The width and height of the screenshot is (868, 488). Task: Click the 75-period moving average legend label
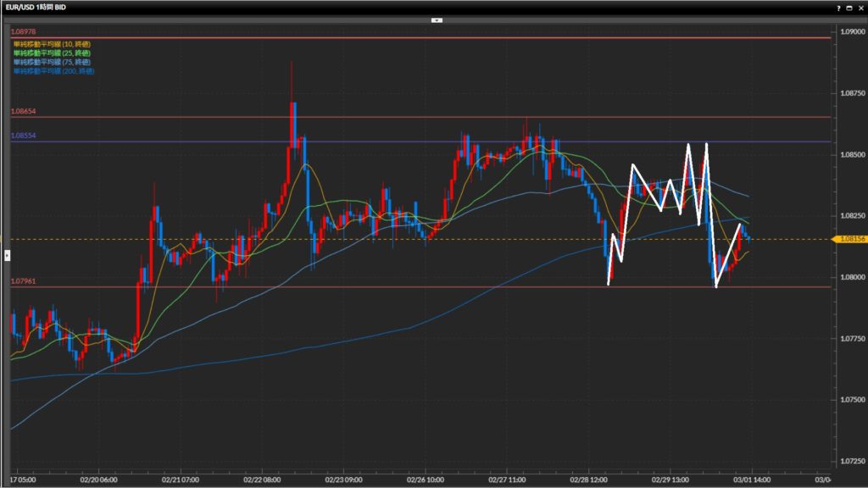51,62
